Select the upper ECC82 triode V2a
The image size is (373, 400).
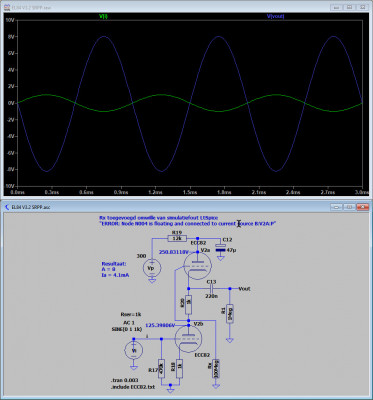click(198, 266)
